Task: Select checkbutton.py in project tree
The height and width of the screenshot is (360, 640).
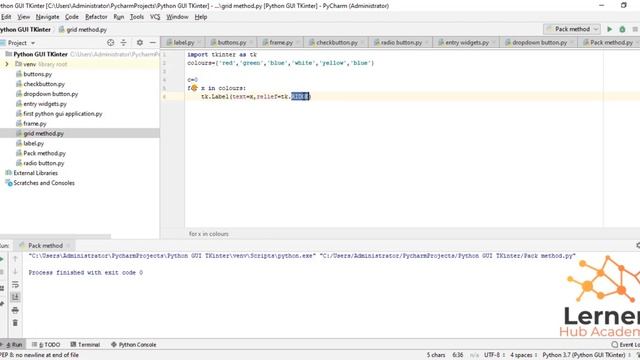Action: [x=44, y=84]
